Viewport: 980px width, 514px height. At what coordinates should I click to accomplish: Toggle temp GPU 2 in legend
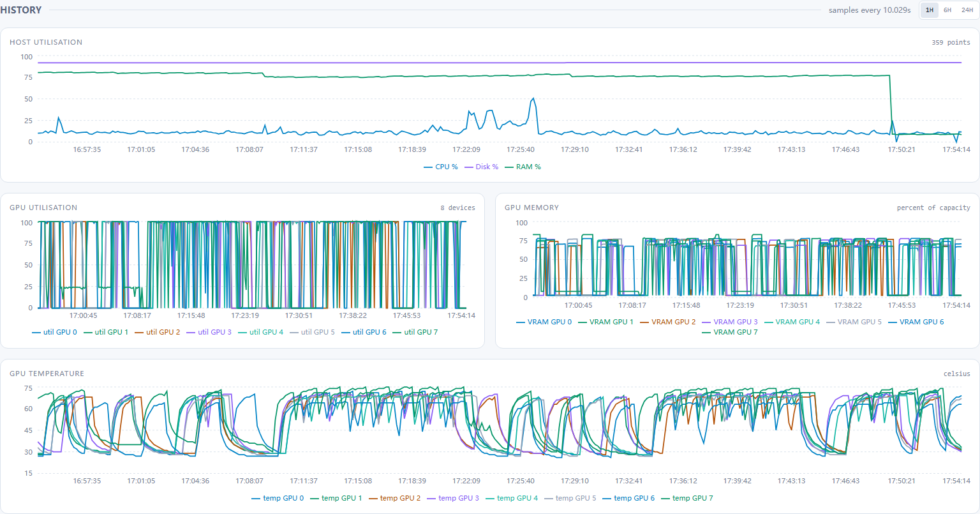(x=395, y=498)
